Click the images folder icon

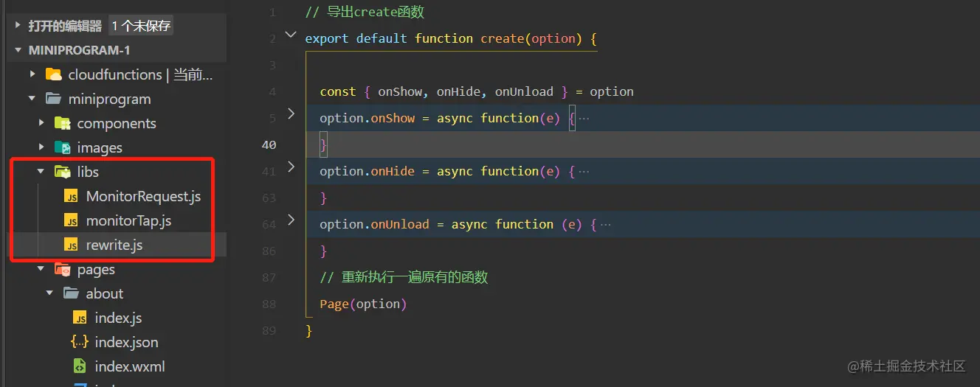coord(63,147)
